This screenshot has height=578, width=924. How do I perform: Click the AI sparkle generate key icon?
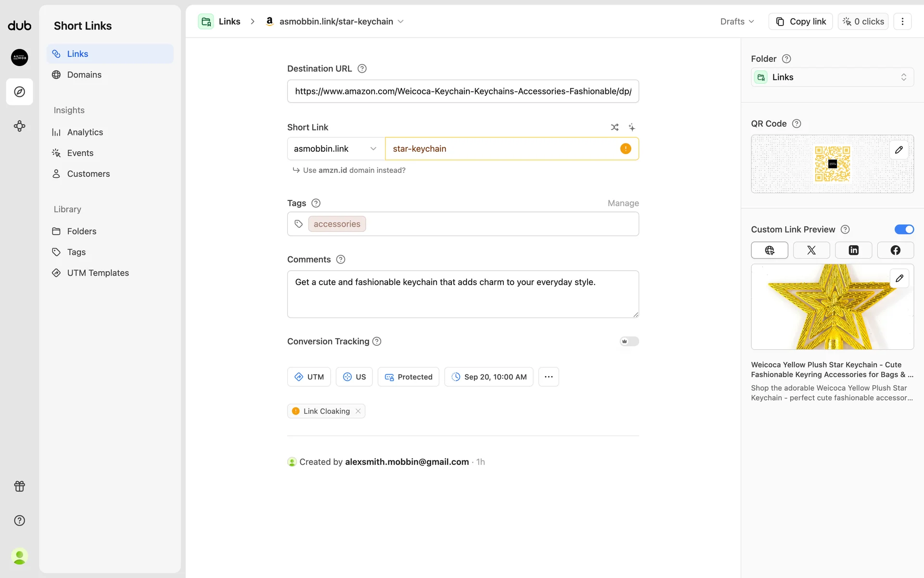point(632,127)
